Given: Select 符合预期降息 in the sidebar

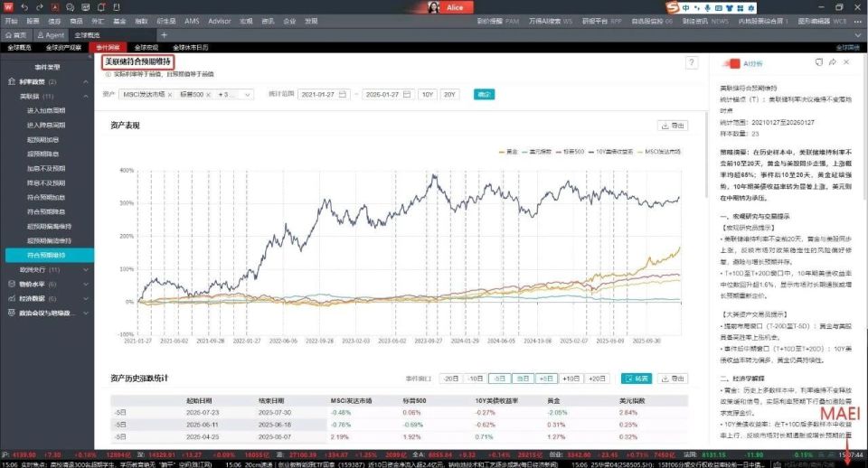Looking at the screenshot, I should coord(46,212).
